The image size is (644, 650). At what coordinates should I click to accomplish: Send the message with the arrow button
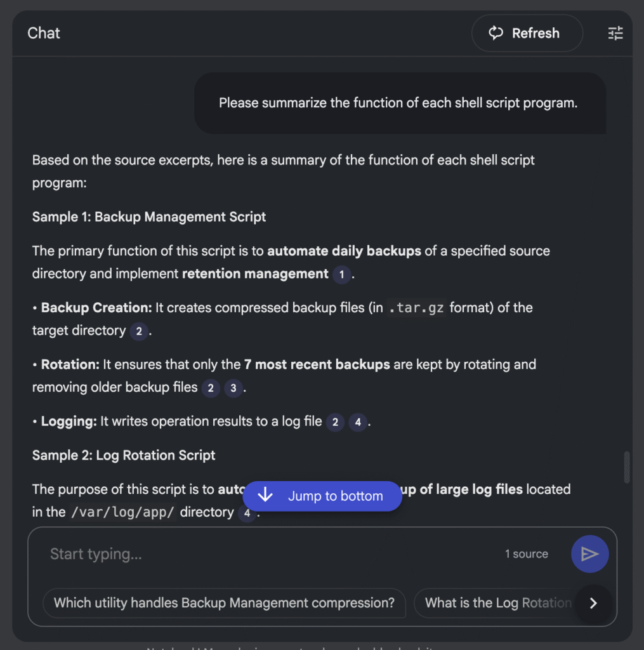589,554
